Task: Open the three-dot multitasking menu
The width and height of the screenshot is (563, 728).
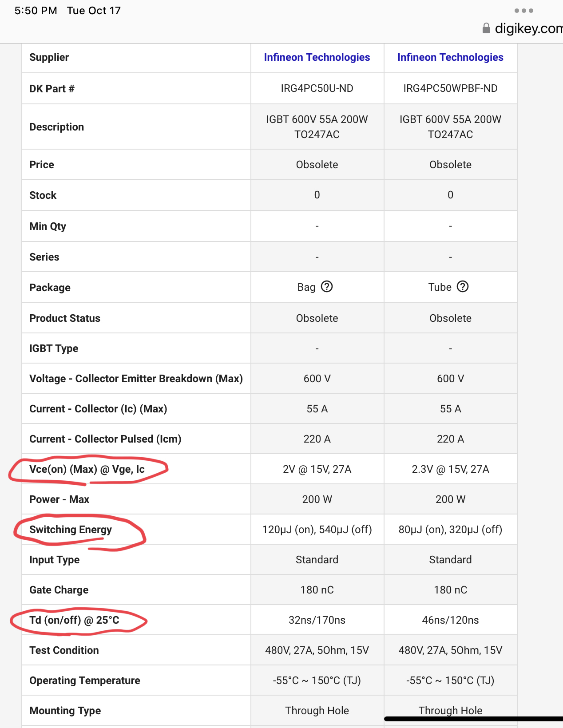Action: (x=524, y=11)
